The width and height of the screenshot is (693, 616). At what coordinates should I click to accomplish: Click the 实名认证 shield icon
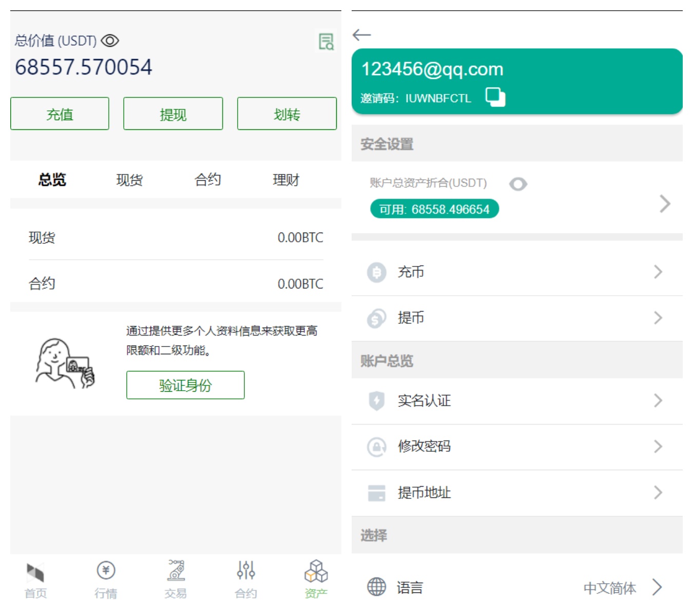click(x=377, y=401)
